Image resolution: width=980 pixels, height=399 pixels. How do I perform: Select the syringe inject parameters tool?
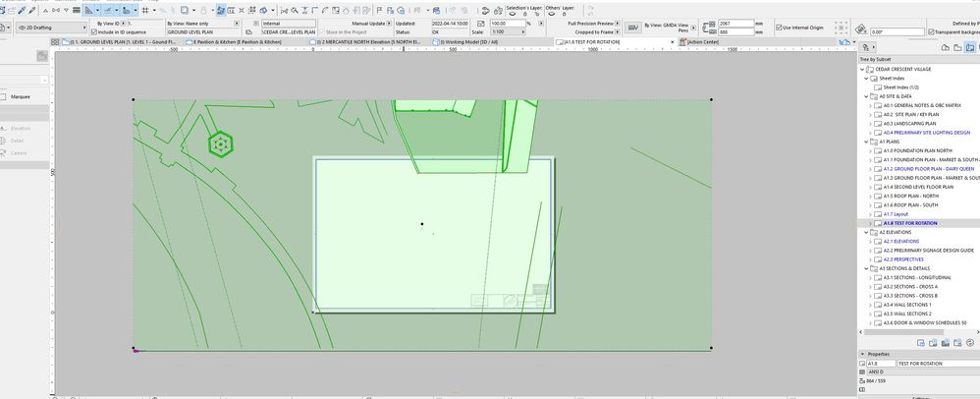(31, 11)
